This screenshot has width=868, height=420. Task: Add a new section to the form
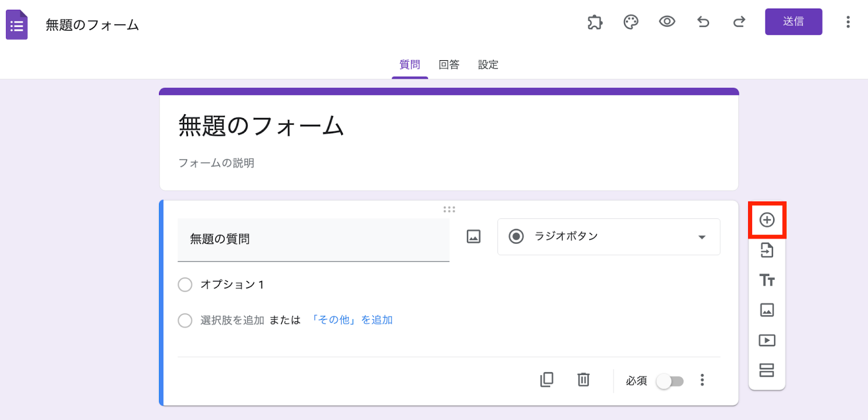tap(767, 370)
